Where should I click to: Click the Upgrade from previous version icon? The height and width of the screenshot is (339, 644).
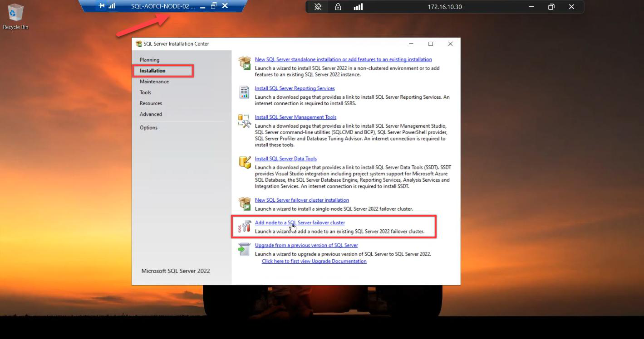pyautogui.click(x=245, y=249)
